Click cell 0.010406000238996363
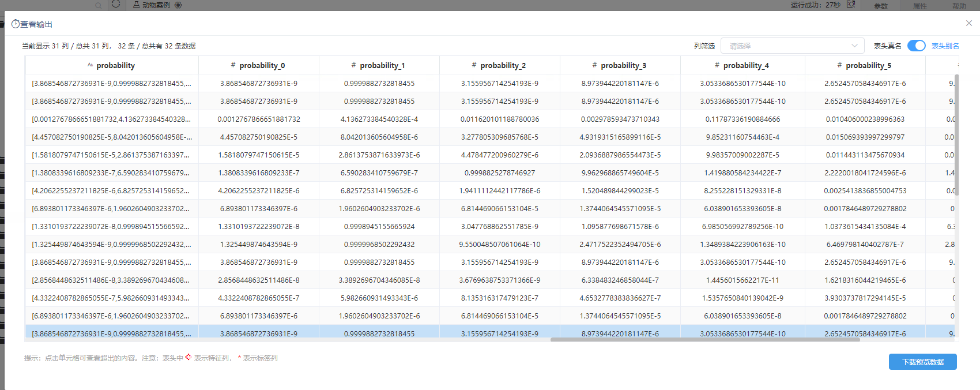Screen dimensions: 980x390 (865, 119)
